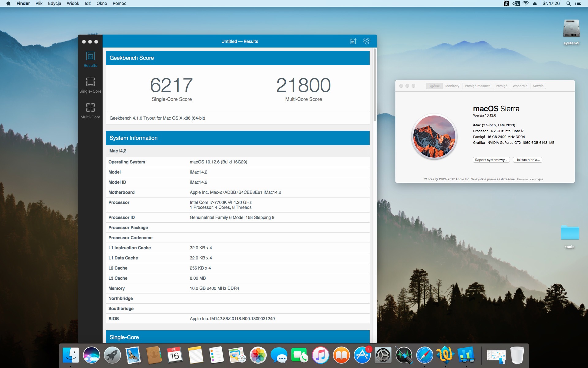Screen dimensions: 588x368
Task: Open the Umowa licencyjna link
Action: pos(530,179)
